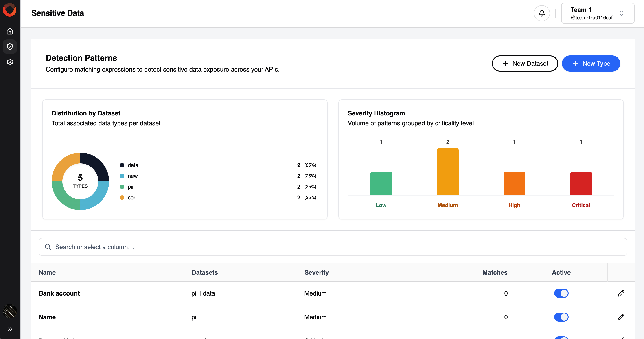
Task: Click the app logo in the sidebar
Action: pyautogui.click(x=10, y=10)
